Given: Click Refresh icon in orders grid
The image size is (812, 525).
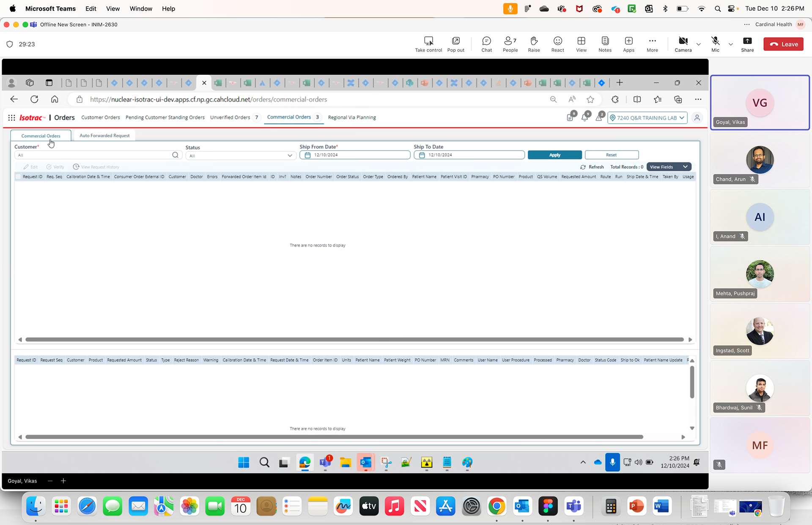Looking at the screenshot, I should [x=583, y=167].
